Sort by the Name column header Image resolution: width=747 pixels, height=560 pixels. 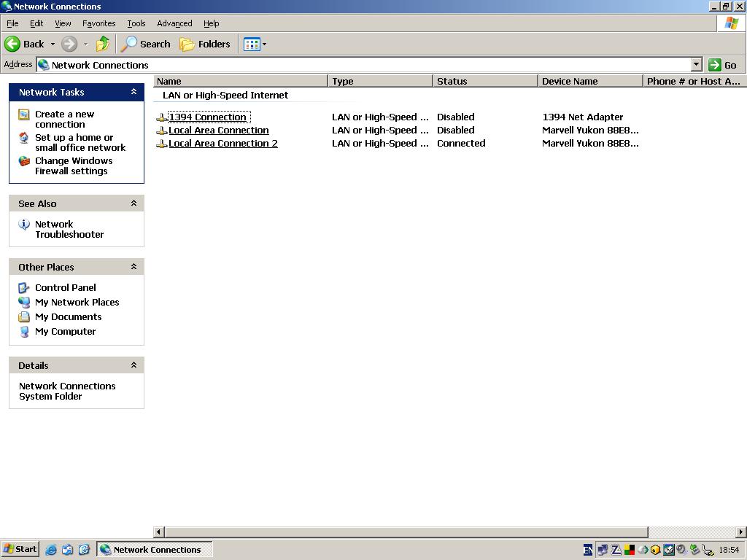pyautogui.click(x=241, y=81)
